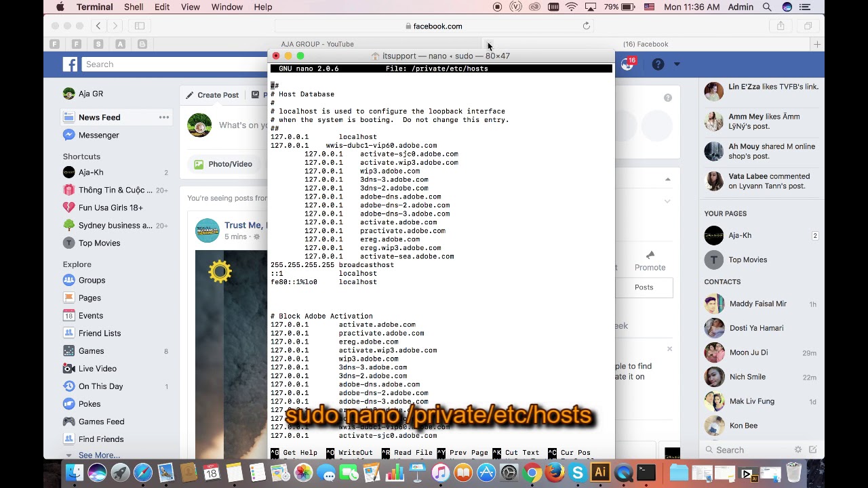Open Pokes in the Explore list
868x488 pixels.
pos(89,403)
